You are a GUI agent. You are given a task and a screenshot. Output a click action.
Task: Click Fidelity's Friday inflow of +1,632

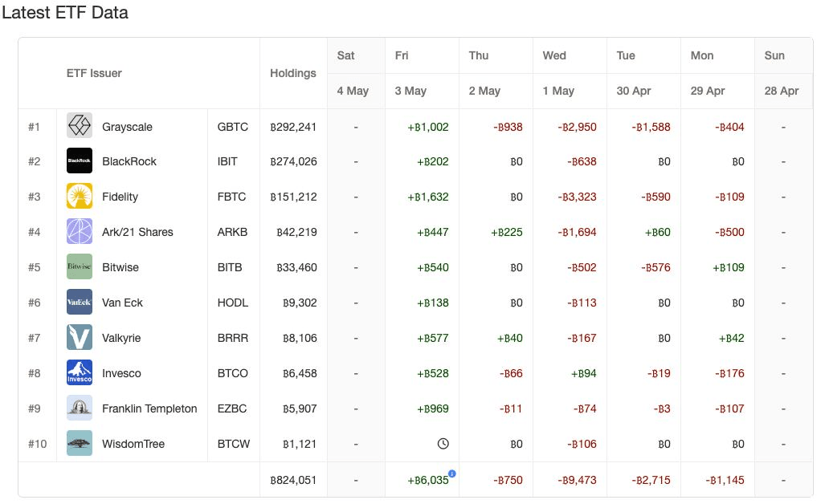pyautogui.click(x=428, y=197)
